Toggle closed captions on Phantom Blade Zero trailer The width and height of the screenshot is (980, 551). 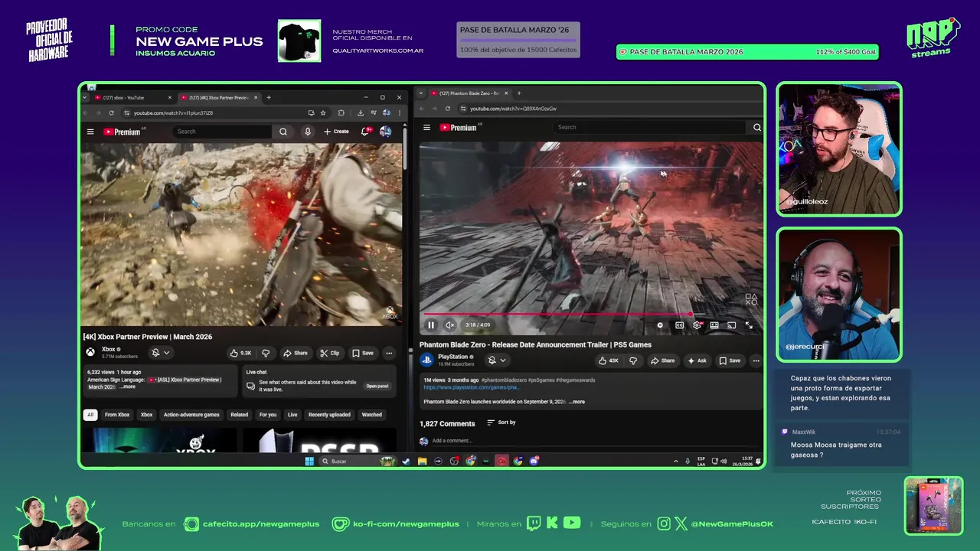pyautogui.click(x=679, y=325)
